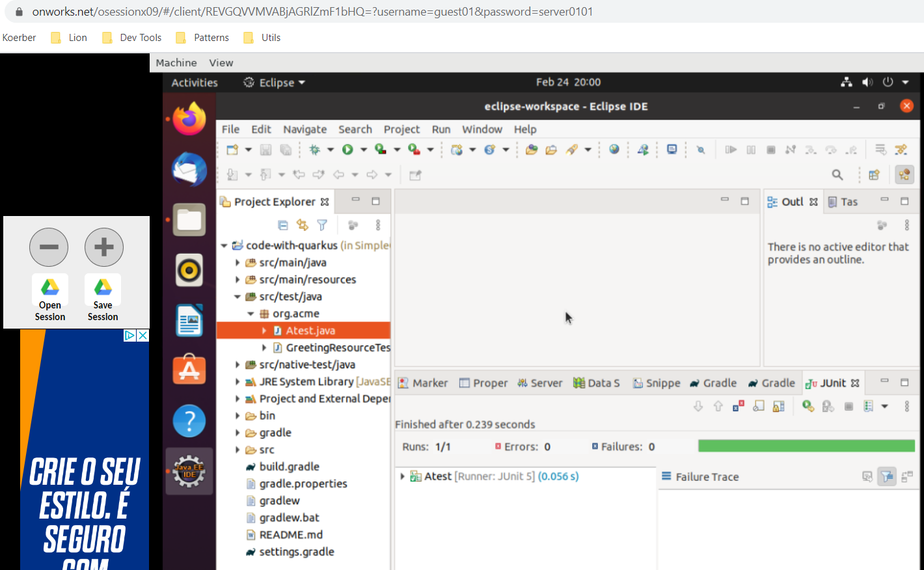The width and height of the screenshot is (924, 570).
Task: Open the Outline view menu (three dots)
Action: click(906, 225)
